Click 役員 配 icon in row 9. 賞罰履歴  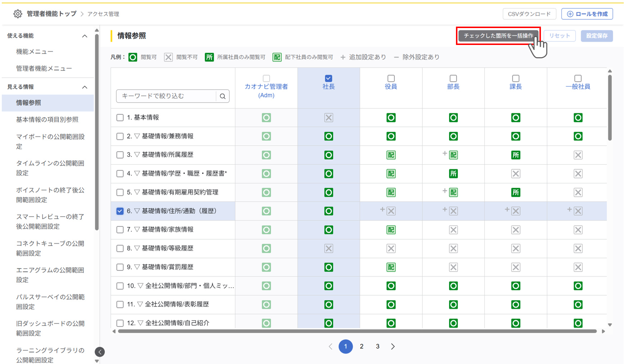coord(391,267)
